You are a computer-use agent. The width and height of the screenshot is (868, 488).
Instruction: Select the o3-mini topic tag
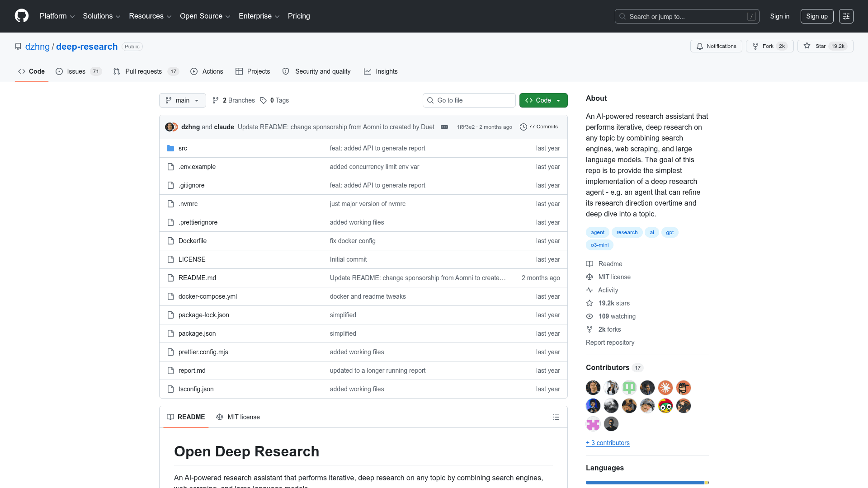point(599,245)
